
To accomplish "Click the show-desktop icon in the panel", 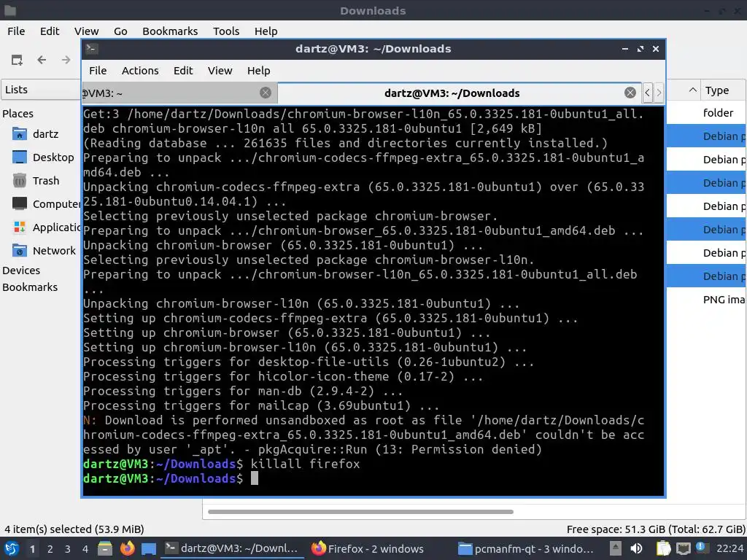I will tap(149, 548).
